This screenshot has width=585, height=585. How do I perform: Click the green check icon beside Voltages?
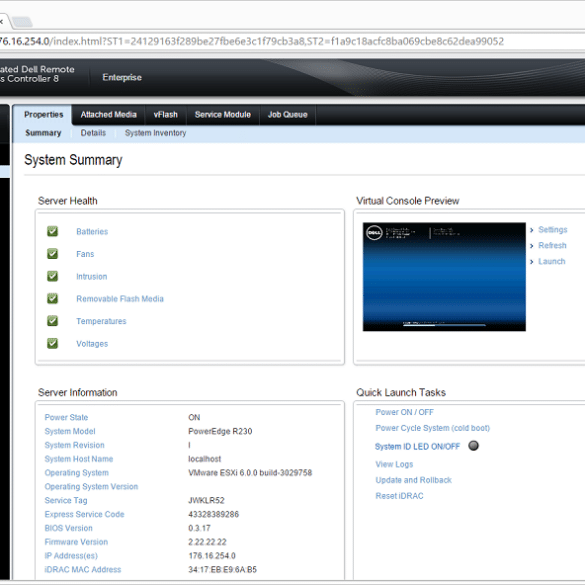pyautogui.click(x=53, y=343)
